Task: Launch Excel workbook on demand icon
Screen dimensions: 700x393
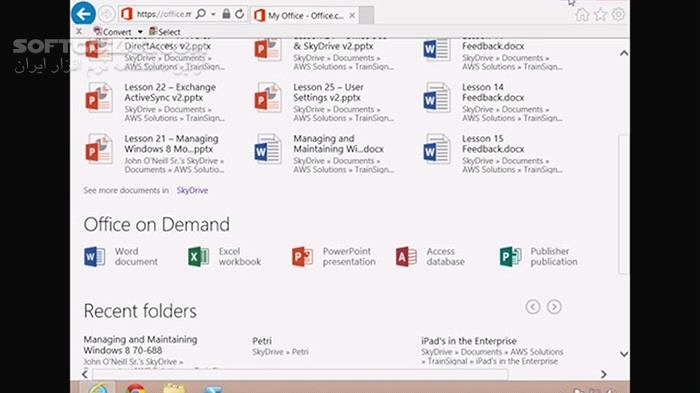Action: pyautogui.click(x=199, y=256)
